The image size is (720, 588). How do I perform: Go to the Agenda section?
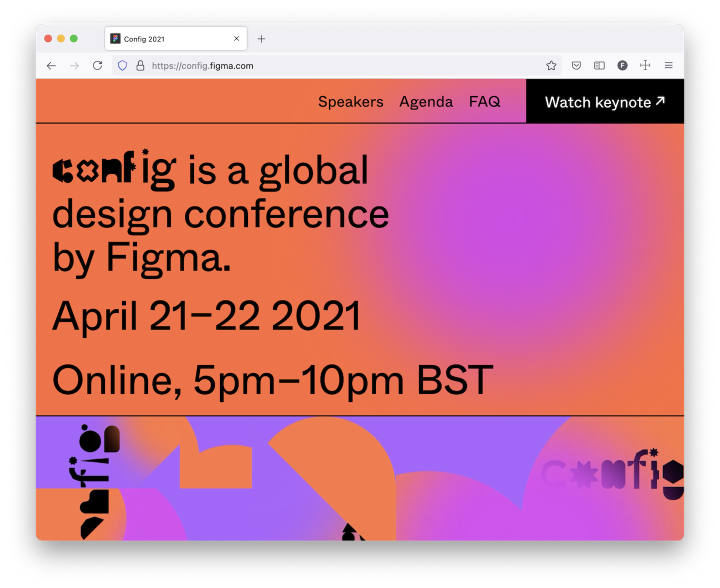click(x=426, y=101)
